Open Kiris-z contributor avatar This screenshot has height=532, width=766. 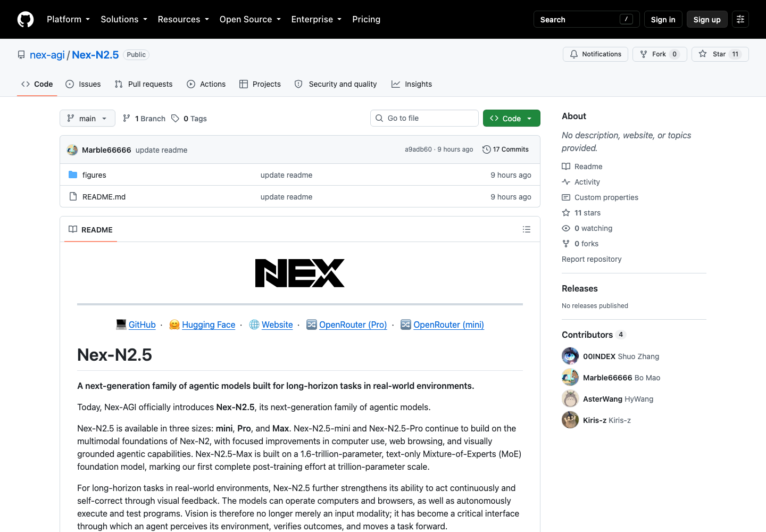tap(570, 420)
